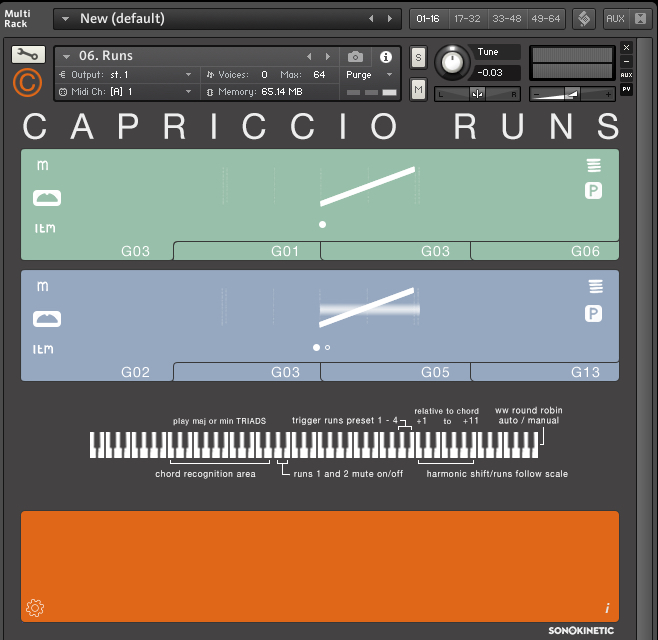Expand the 06. Runs instrument dropdown arrow
Screen dimensions: 658x640
pos(66,56)
